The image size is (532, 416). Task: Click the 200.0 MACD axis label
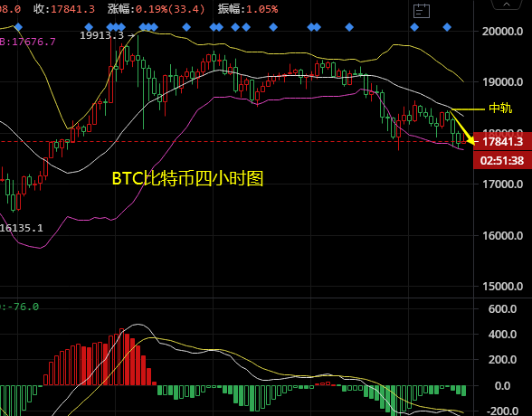(502, 360)
